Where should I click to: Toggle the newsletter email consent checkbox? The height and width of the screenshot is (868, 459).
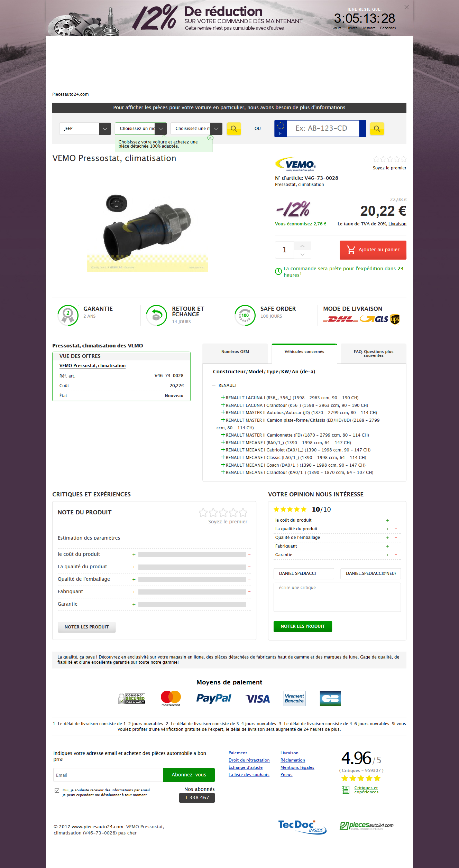(57, 790)
